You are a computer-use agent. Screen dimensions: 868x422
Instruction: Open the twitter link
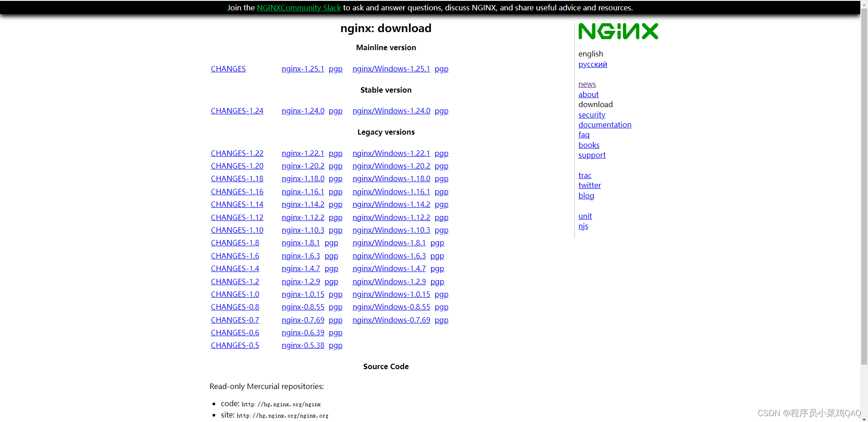(590, 185)
